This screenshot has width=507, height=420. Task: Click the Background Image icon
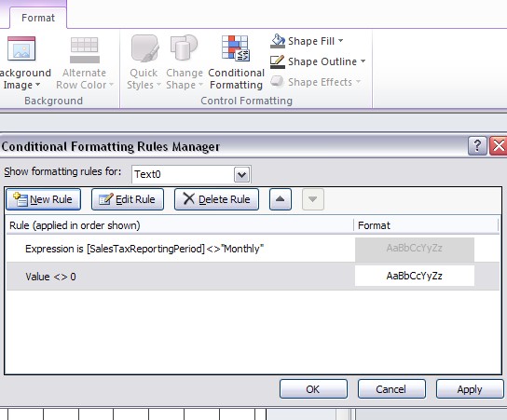point(21,48)
